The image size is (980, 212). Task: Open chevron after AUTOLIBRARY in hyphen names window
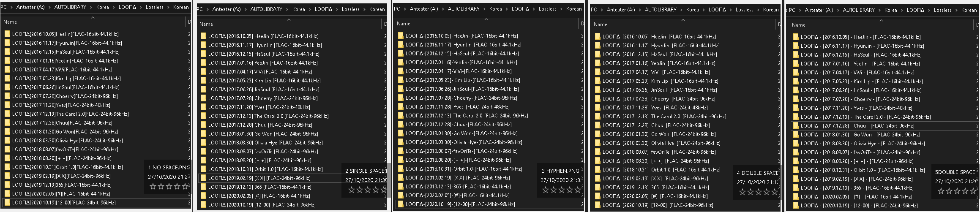pyautogui.click(x=484, y=9)
